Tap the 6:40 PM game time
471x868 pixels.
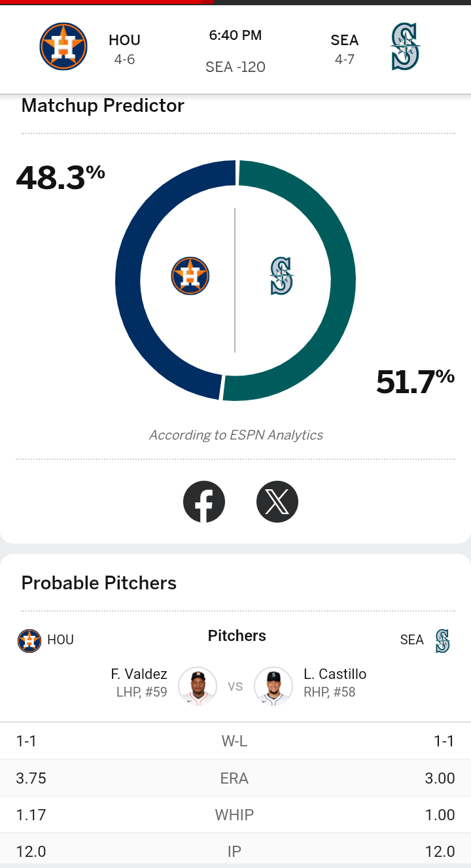235,36
